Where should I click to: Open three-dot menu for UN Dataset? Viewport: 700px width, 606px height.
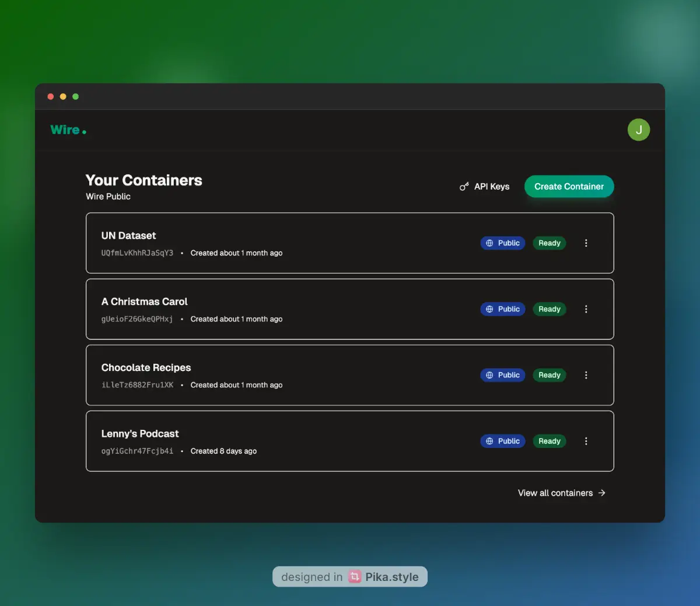[586, 243]
